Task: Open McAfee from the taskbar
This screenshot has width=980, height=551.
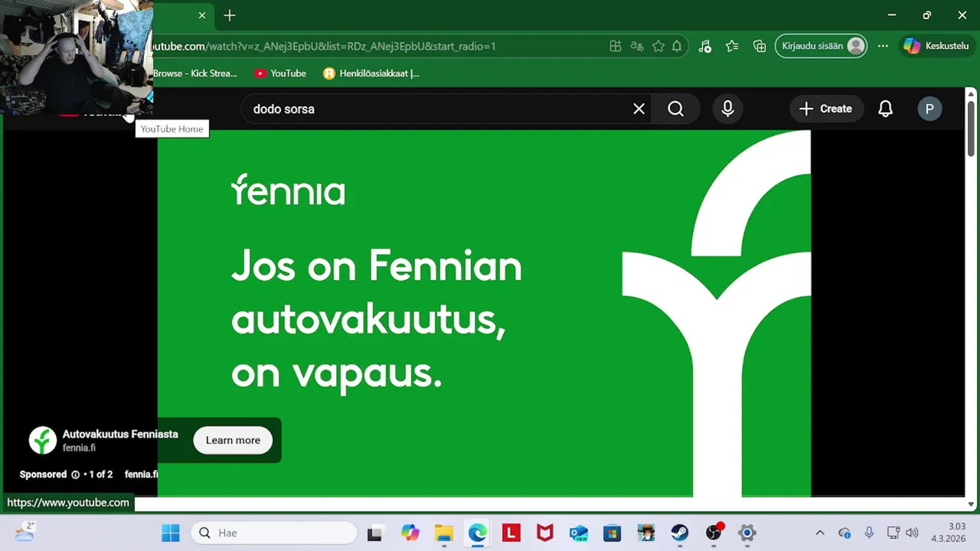Action: (545, 533)
